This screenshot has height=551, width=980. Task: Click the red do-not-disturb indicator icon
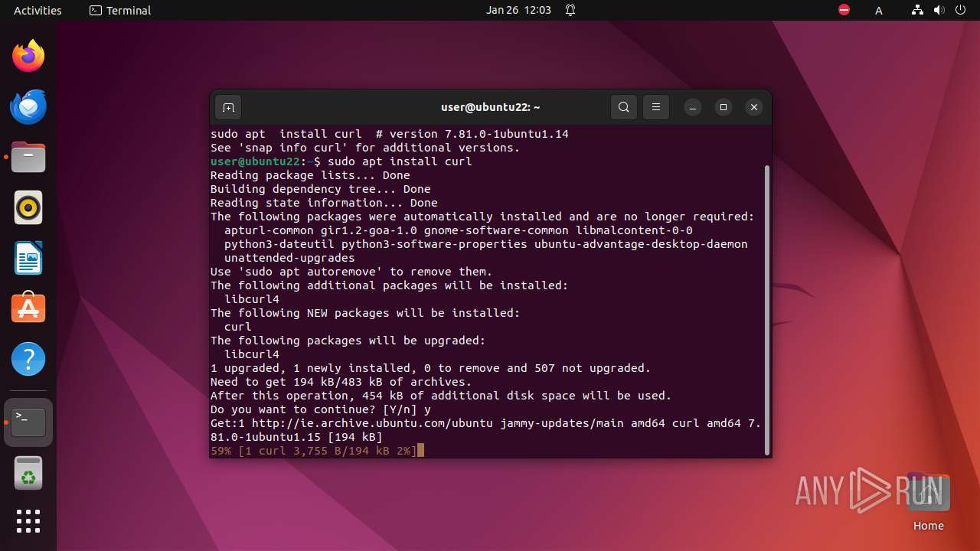[x=844, y=10]
